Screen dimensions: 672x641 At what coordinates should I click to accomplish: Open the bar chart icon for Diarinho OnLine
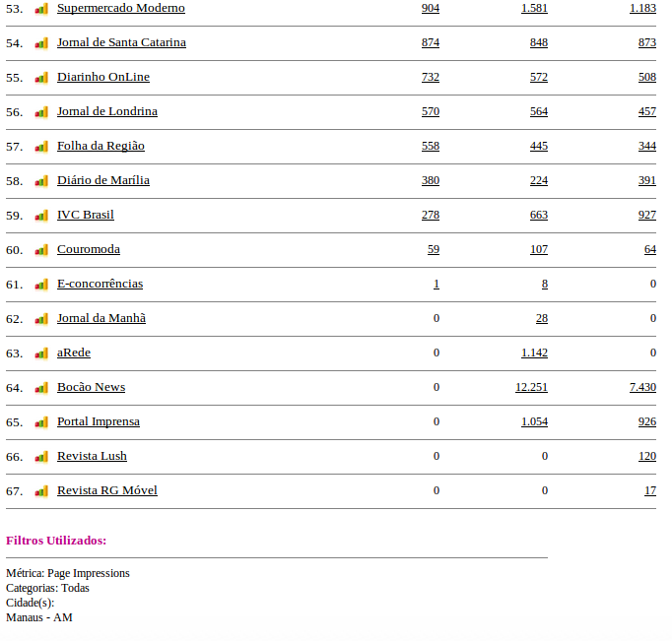pyautogui.click(x=41, y=78)
